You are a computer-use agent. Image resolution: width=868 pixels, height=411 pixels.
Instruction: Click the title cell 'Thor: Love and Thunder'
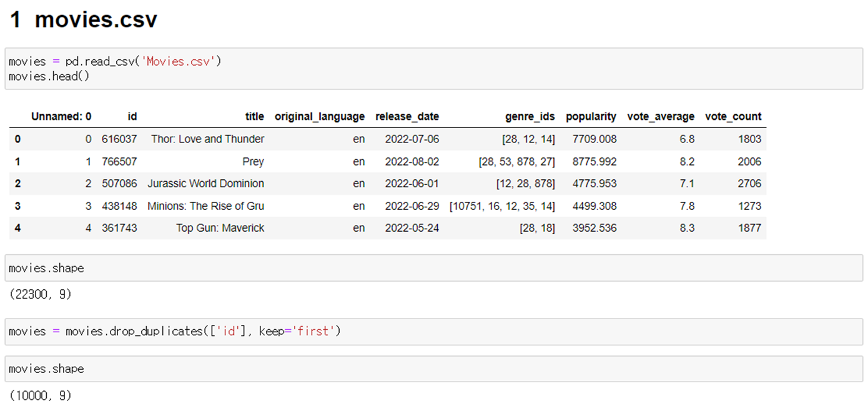[208, 139]
